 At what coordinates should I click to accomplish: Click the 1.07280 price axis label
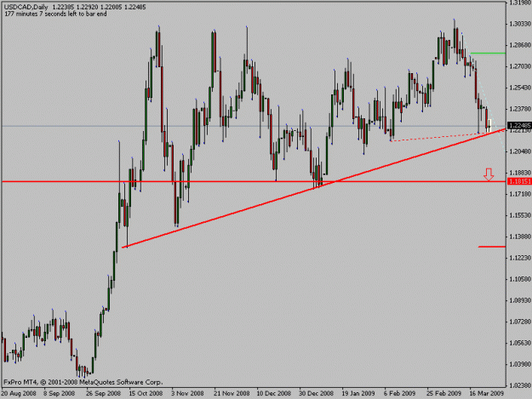[520, 322]
